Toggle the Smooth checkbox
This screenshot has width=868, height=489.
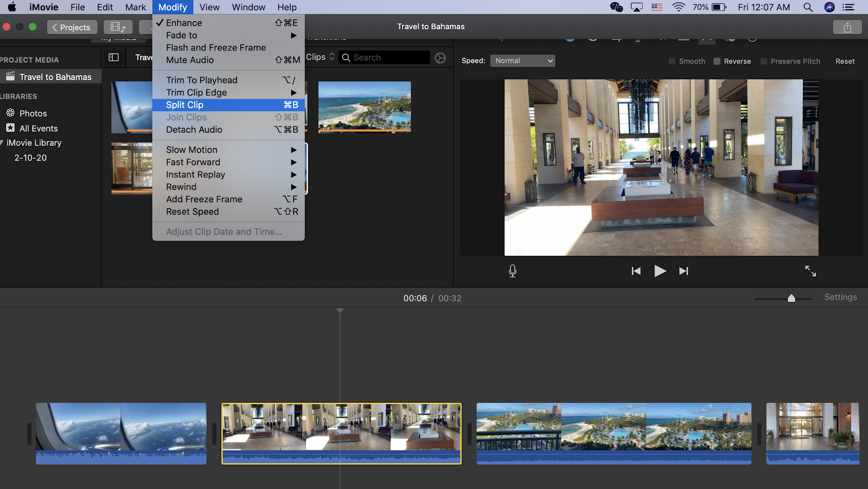672,61
